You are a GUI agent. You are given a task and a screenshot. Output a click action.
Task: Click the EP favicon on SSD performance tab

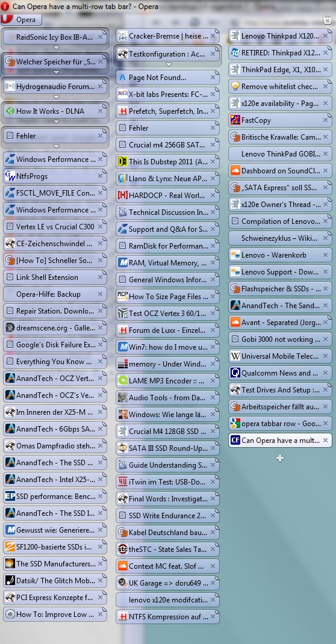10,497
